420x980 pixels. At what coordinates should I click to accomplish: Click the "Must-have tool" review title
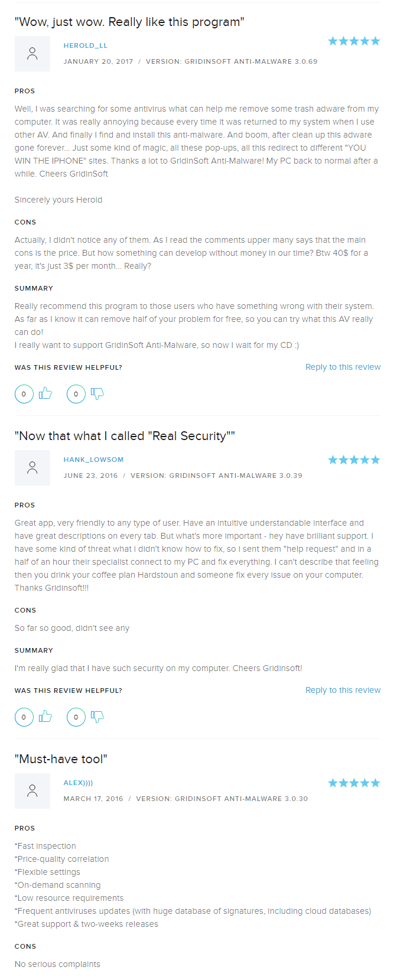[61, 759]
